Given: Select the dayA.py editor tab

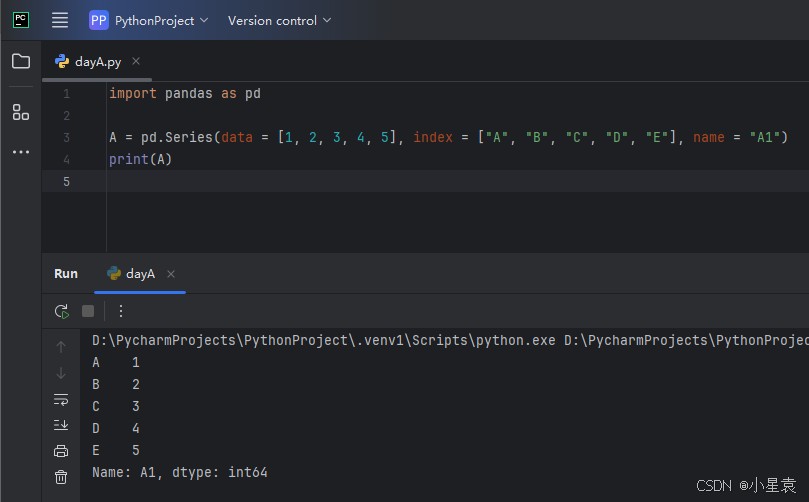Looking at the screenshot, I should click(x=97, y=62).
